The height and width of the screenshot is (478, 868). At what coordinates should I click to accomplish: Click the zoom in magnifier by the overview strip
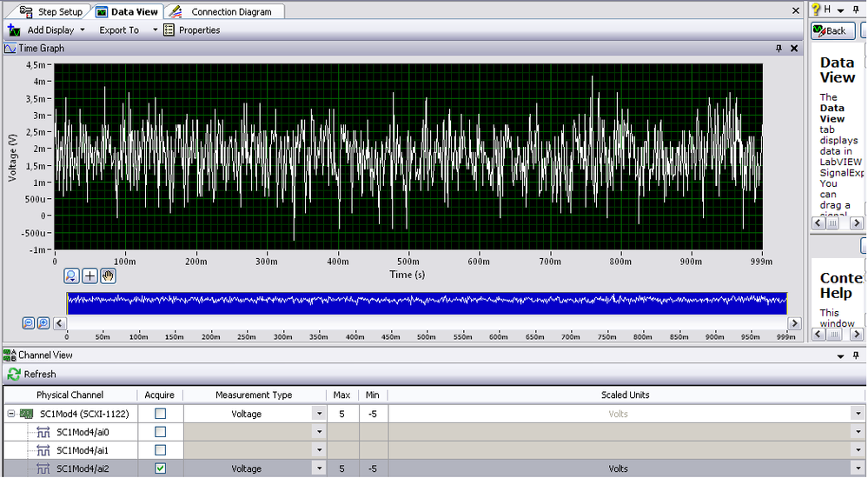click(43, 322)
